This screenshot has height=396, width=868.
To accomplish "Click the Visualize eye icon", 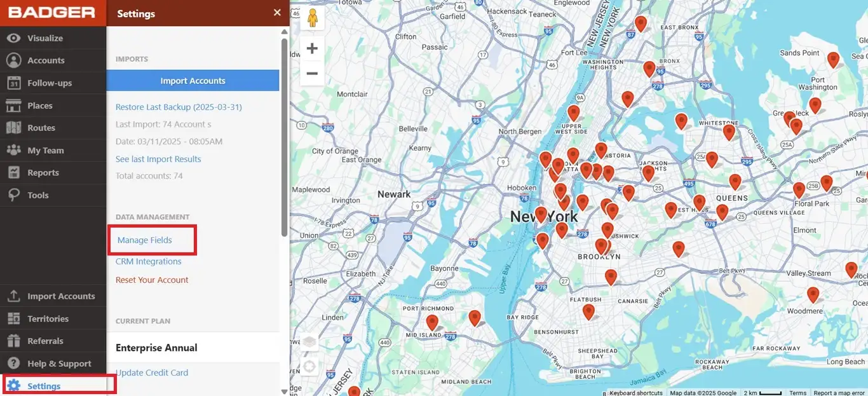I will click(x=14, y=38).
